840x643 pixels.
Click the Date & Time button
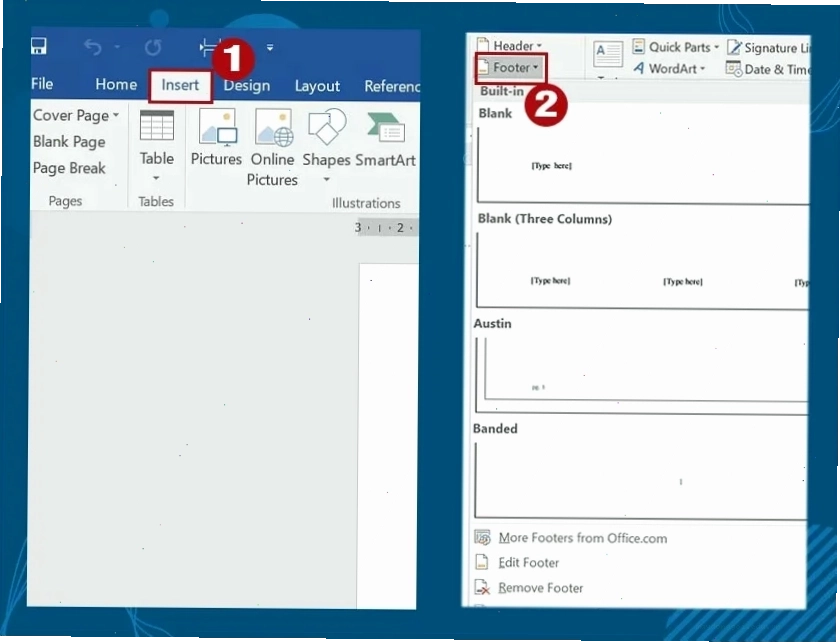pyautogui.click(x=768, y=70)
